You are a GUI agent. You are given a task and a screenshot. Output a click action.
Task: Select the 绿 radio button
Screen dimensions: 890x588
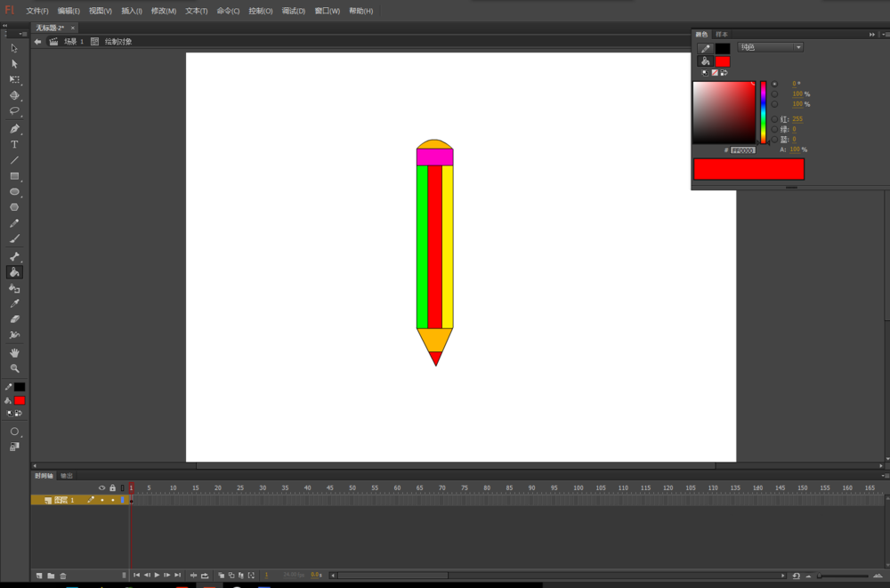click(774, 129)
